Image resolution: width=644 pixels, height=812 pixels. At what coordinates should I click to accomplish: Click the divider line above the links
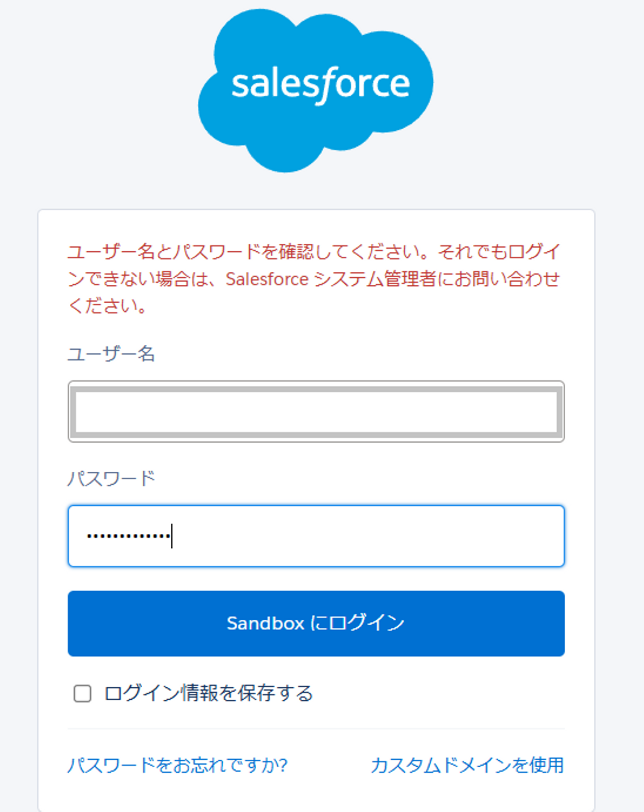(x=316, y=729)
